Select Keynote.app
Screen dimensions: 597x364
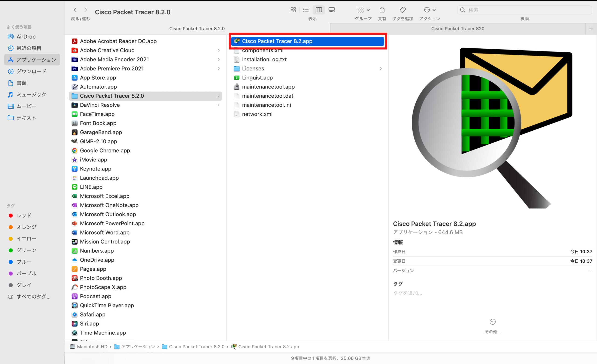(145, 169)
